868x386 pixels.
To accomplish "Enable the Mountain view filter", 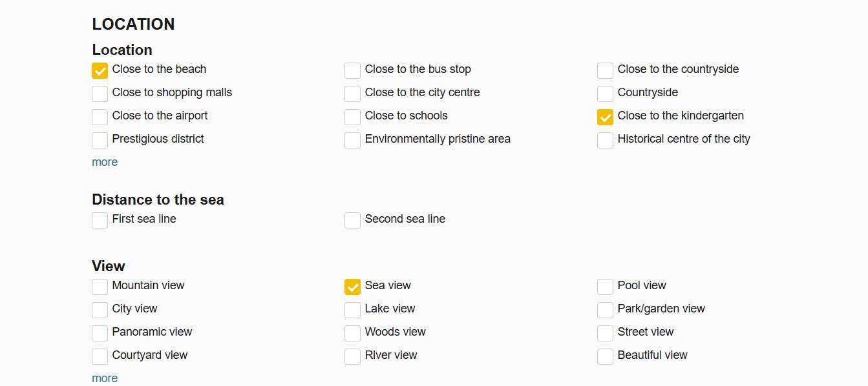I will (100, 287).
